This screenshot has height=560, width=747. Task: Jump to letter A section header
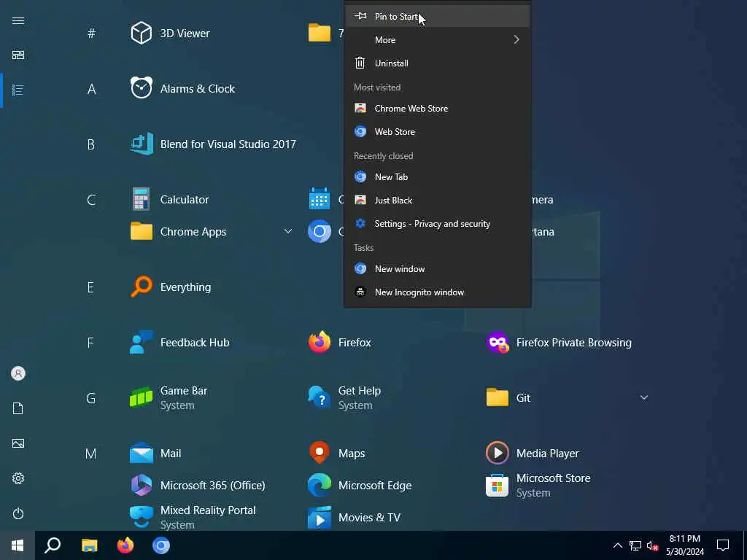[x=91, y=89]
